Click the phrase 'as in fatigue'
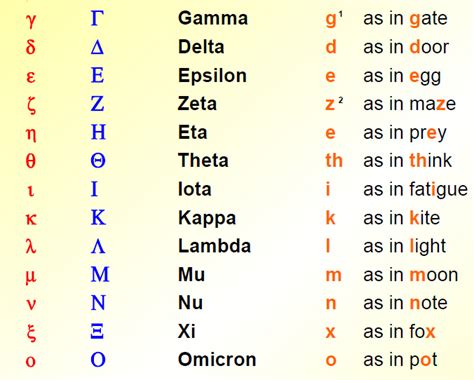 tap(416, 190)
